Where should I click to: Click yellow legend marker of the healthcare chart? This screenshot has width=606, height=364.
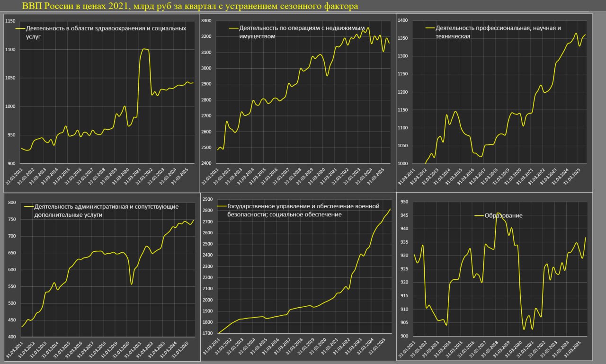click(x=20, y=28)
